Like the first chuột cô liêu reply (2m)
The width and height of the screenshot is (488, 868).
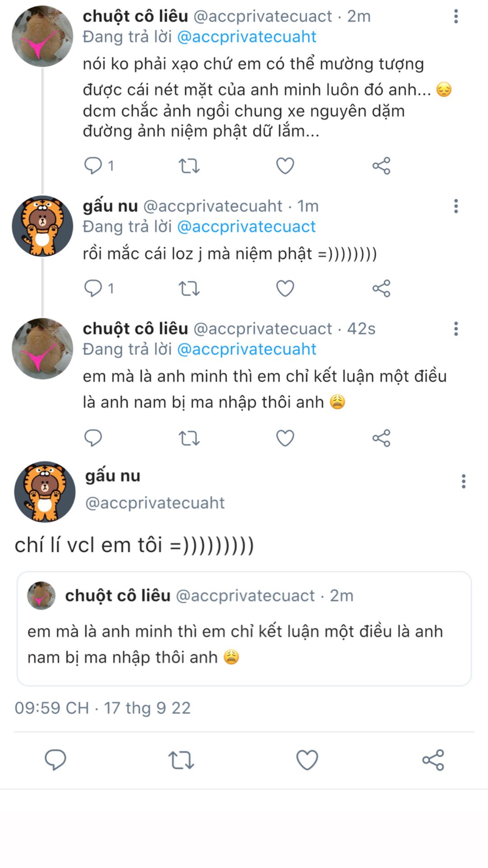(285, 166)
